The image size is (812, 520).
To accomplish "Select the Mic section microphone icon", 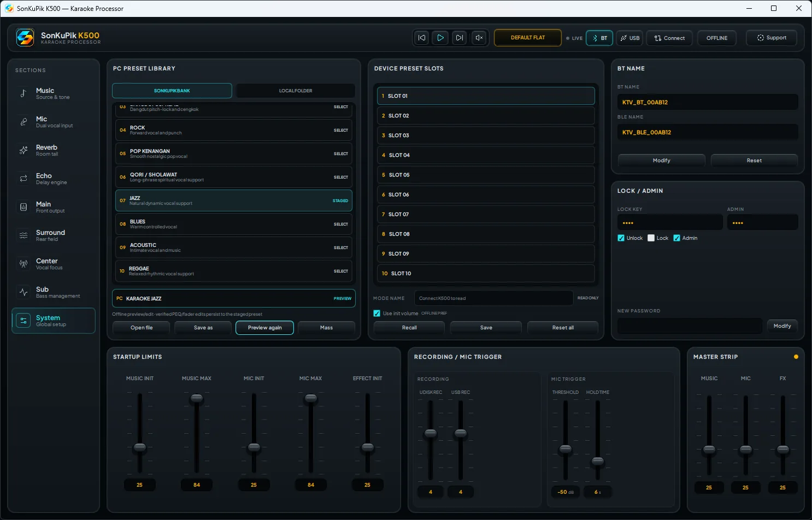I will coord(23,122).
